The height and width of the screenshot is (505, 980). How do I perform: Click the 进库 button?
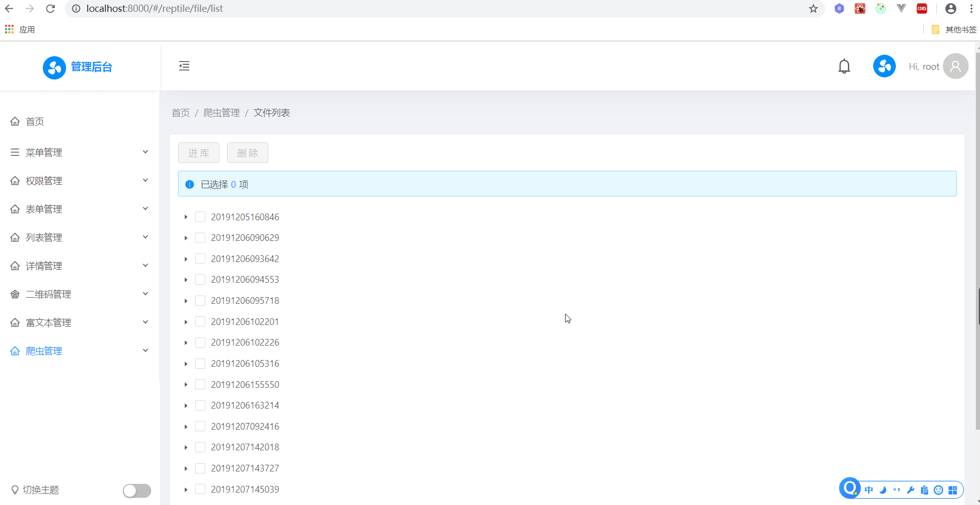tap(199, 153)
